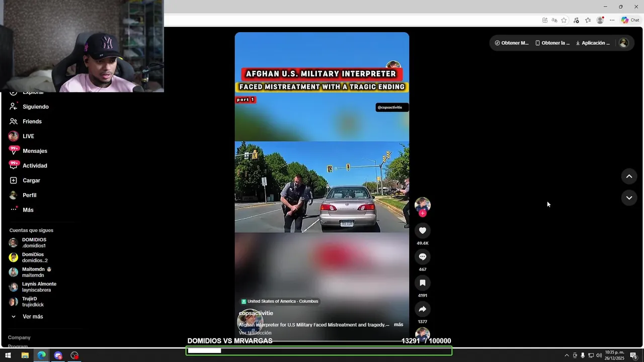The image size is (644, 362).
Task: Click the Mensajes icon with 99+ badge
Action: (14, 151)
